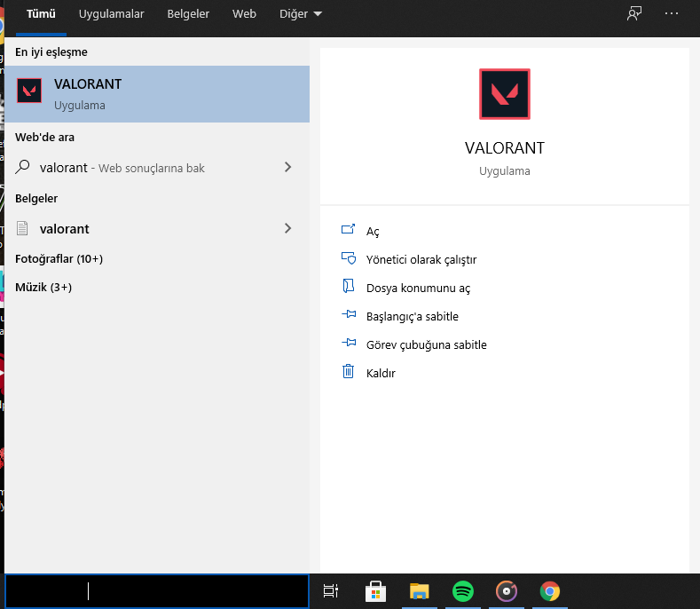Show Fotoğraflar (10+) results
Image resolution: width=700 pixels, height=609 pixels.
click(59, 258)
